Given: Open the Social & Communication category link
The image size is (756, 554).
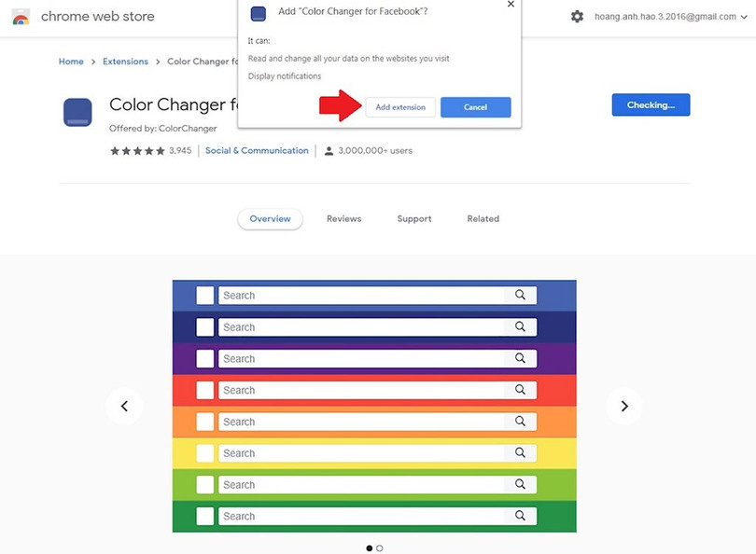Looking at the screenshot, I should coord(257,151).
